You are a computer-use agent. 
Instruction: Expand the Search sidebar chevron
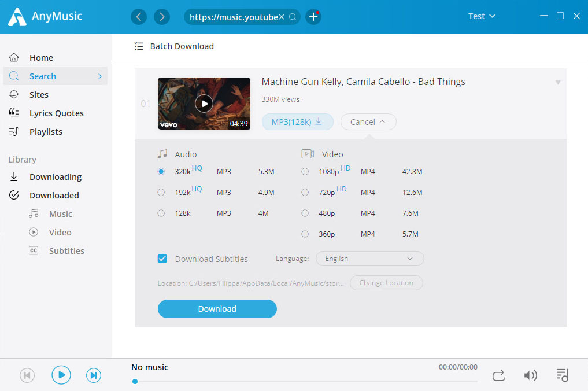[x=100, y=76]
